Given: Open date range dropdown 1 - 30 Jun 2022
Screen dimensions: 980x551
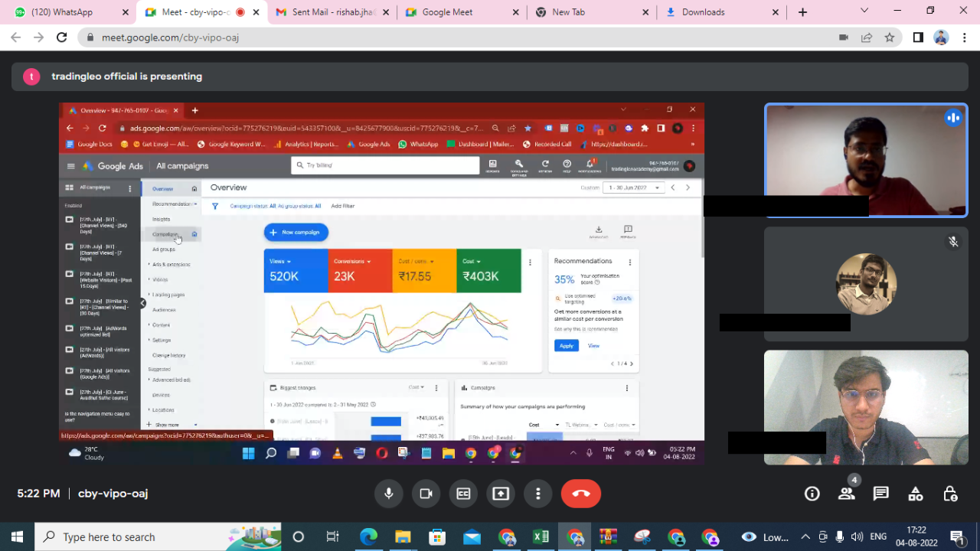Looking at the screenshot, I should click(633, 187).
